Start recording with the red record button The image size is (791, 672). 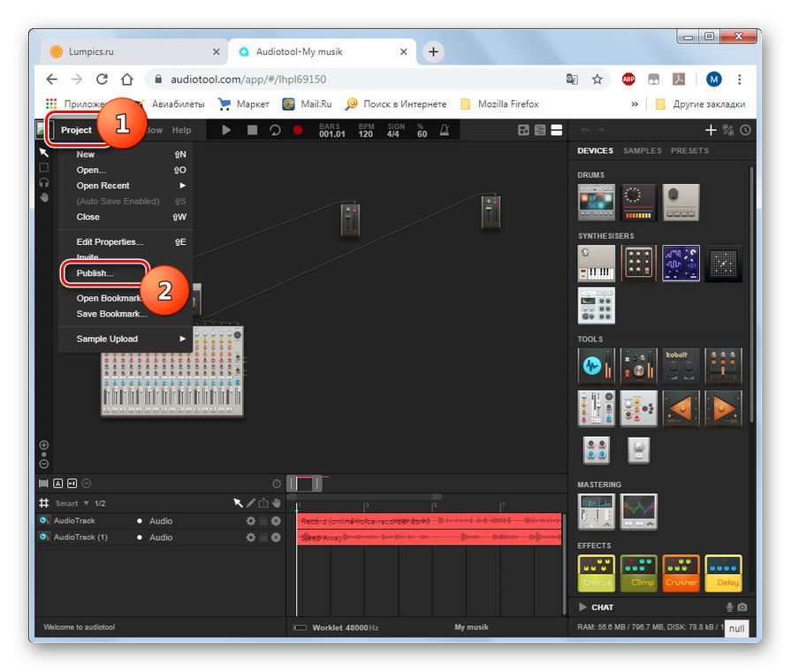click(298, 130)
